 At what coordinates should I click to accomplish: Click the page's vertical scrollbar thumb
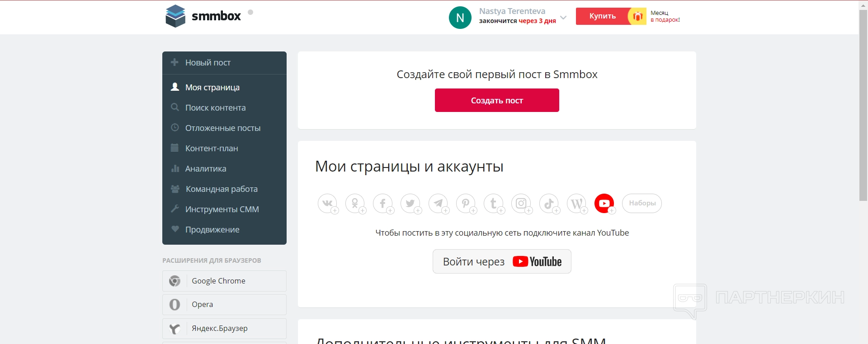[x=863, y=105]
